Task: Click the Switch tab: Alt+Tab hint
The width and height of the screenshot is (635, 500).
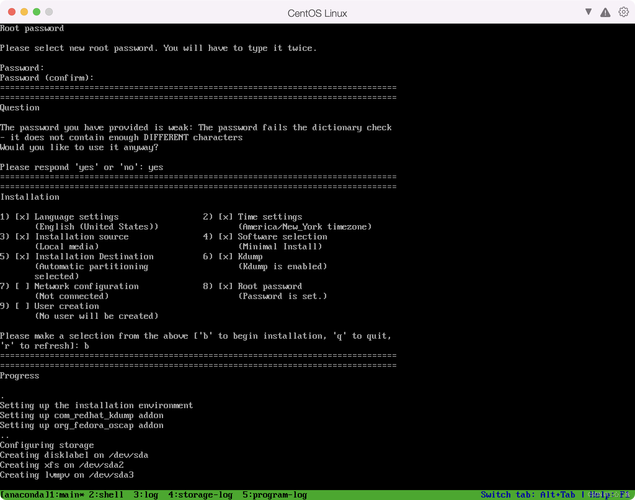Action: 530,494
